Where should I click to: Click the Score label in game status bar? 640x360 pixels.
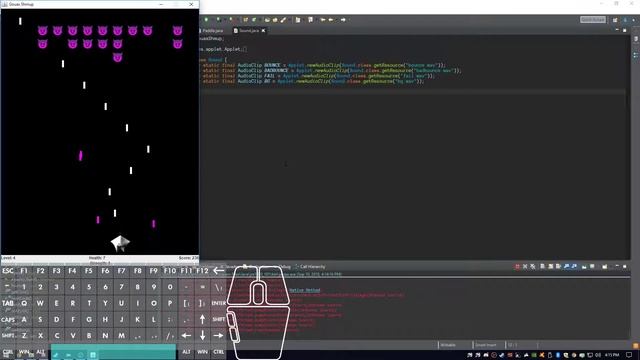[188, 258]
